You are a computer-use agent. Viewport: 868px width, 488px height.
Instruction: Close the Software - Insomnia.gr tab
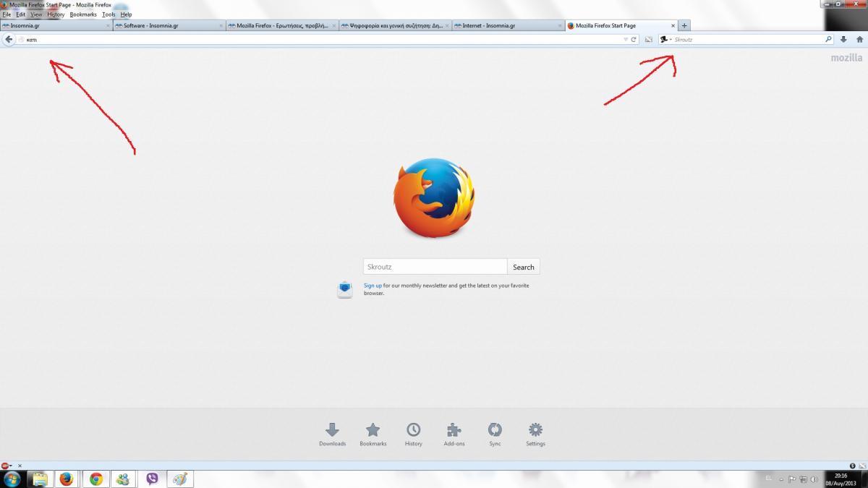[x=221, y=26]
